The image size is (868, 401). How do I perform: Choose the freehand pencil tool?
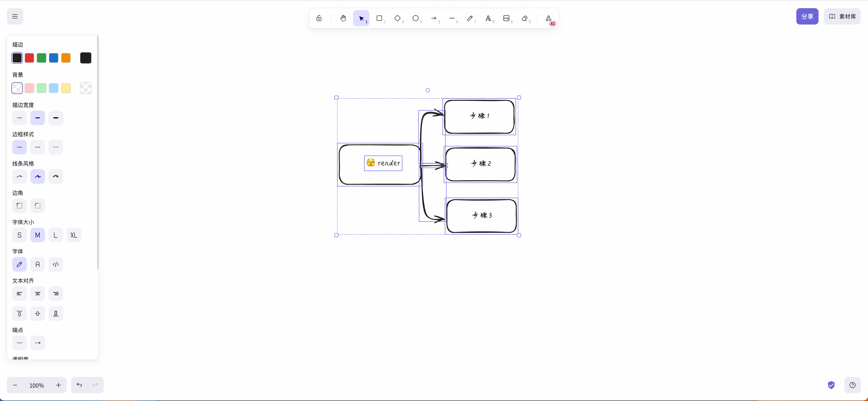tap(470, 18)
